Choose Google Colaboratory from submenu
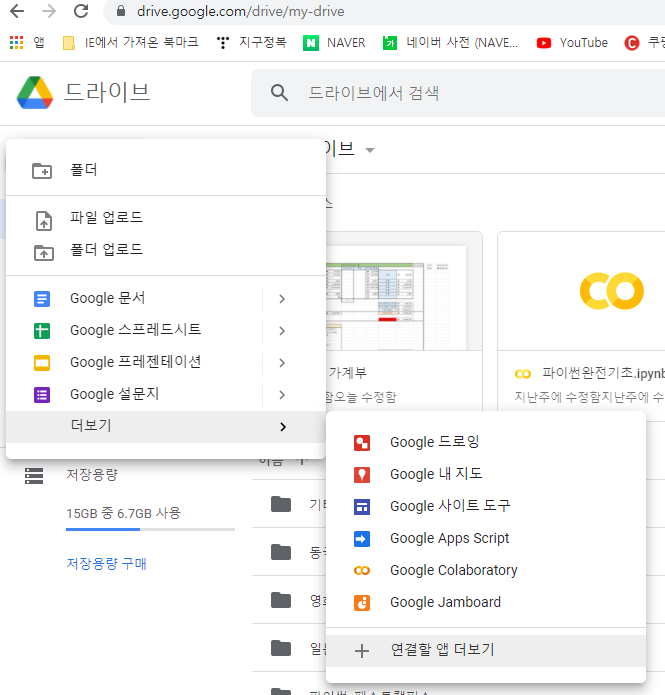 coord(486,570)
